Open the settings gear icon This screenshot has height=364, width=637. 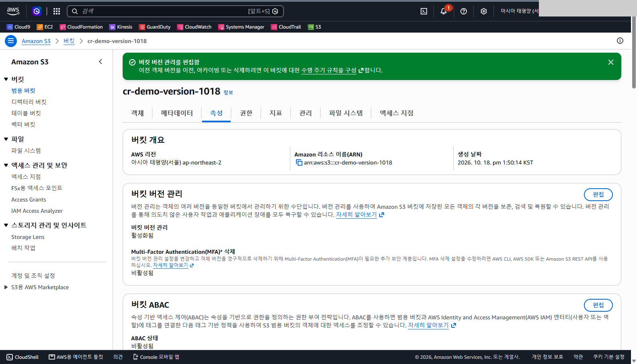484,11
